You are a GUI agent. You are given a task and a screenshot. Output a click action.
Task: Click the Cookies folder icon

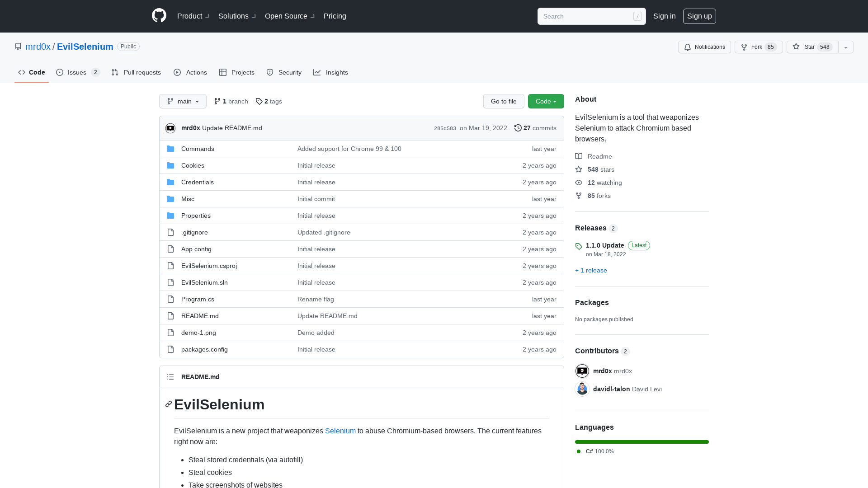click(x=170, y=165)
